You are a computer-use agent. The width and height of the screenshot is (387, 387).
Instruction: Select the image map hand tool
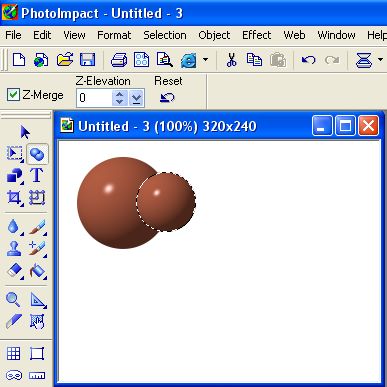point(37,322)
